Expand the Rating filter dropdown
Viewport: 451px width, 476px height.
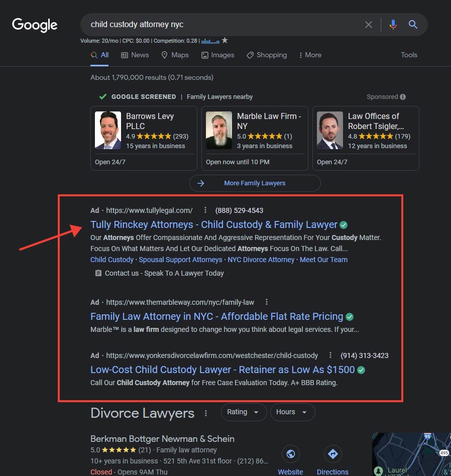244,412
